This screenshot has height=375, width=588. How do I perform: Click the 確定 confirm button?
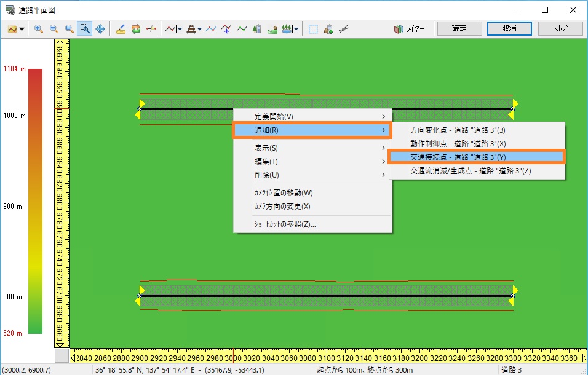(x=459, y=28)
